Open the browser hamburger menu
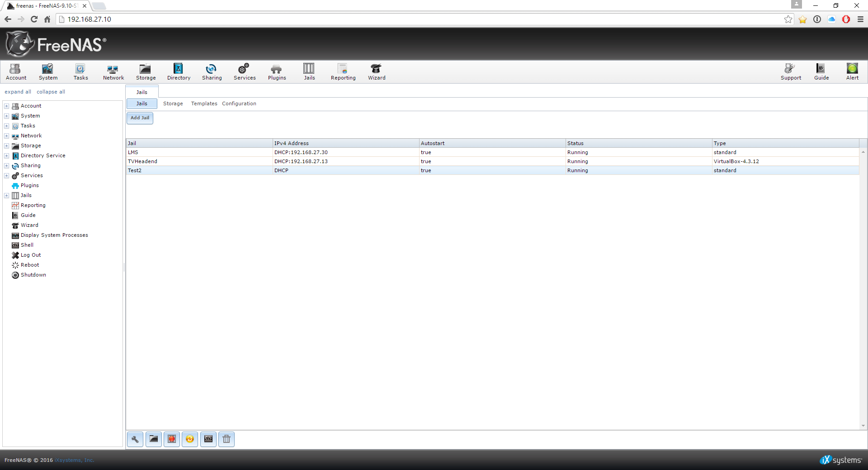868x470 pixels. 860,19
